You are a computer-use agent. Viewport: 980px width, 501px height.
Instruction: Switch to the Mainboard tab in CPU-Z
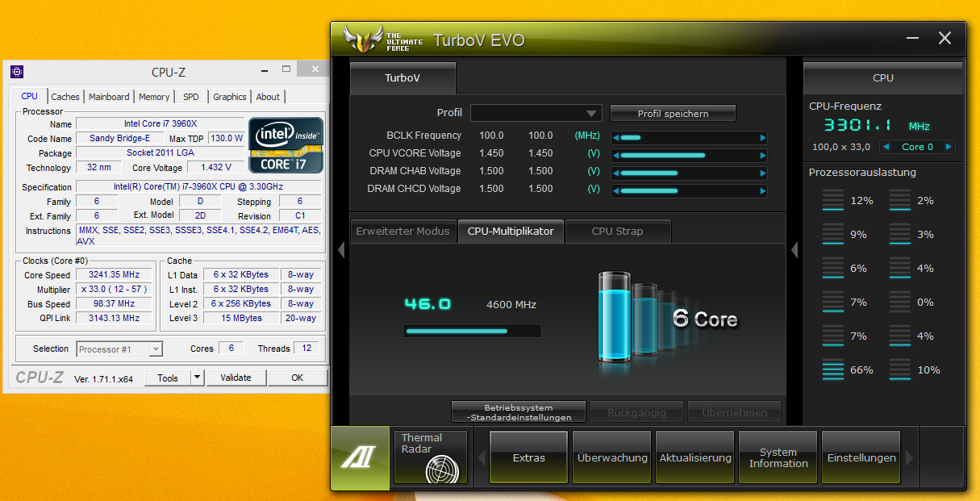pyautogui.click(x=109, y=97)
